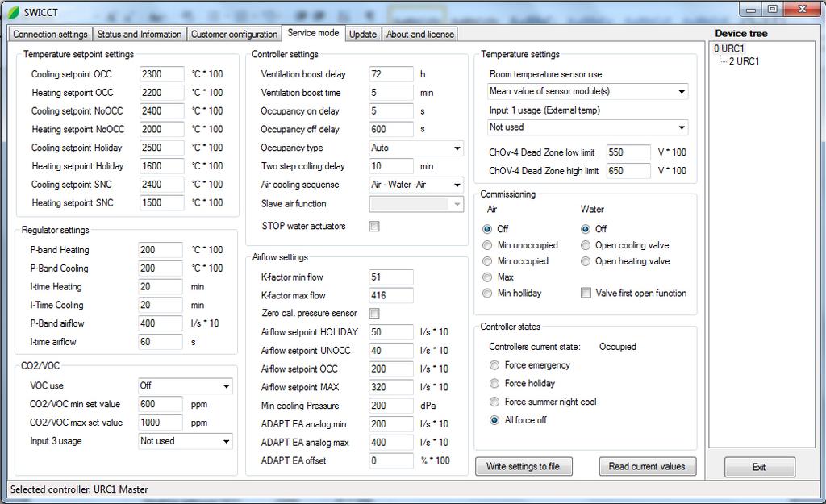Click CO2/VOC max set value field
The height and width of the screenshot is (504, 826).
click(x=161, y=423)
